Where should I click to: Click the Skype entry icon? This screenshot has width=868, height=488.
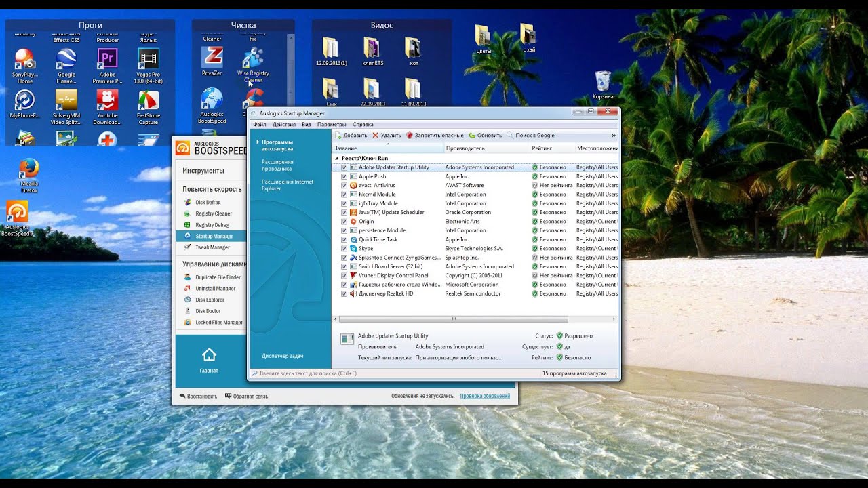tap(353, 249)
